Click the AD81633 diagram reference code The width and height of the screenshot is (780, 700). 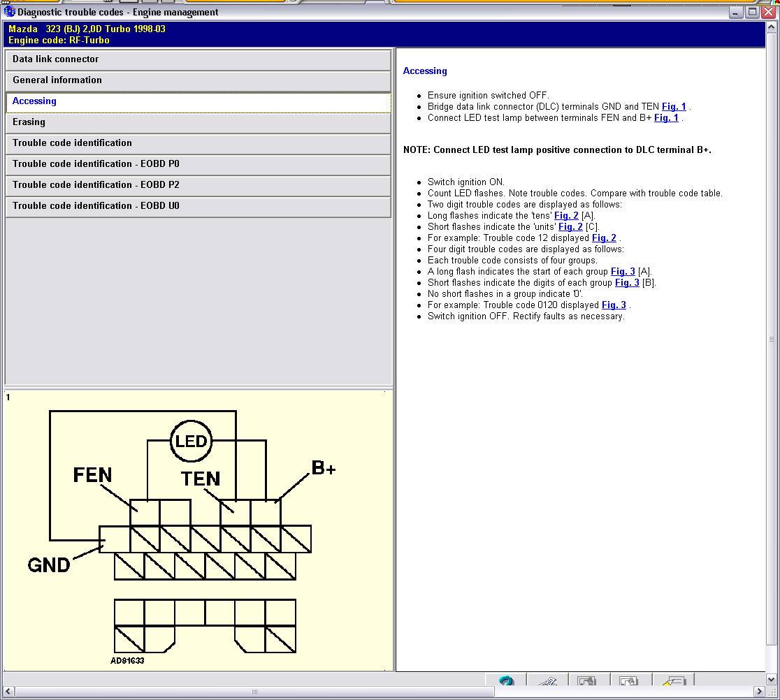tap(127, 661)
